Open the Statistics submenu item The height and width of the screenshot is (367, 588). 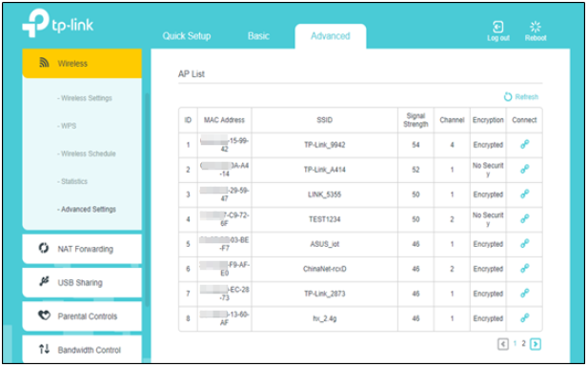[72, 181]
